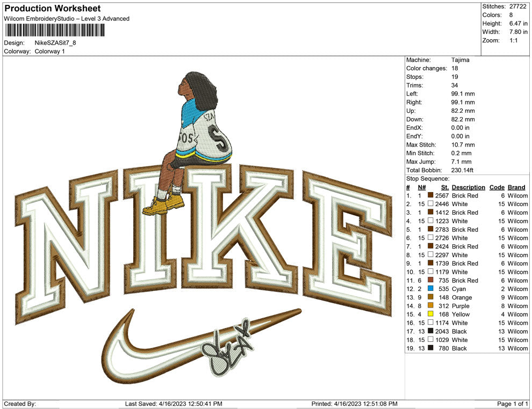Click the Purple swatch in row 14

tap(430, 305)
